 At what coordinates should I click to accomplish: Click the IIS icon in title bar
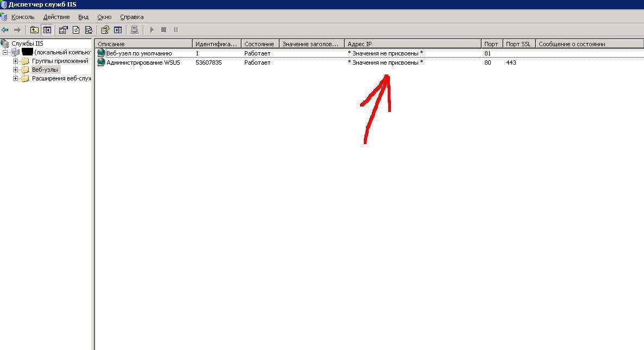coord(4,4)
